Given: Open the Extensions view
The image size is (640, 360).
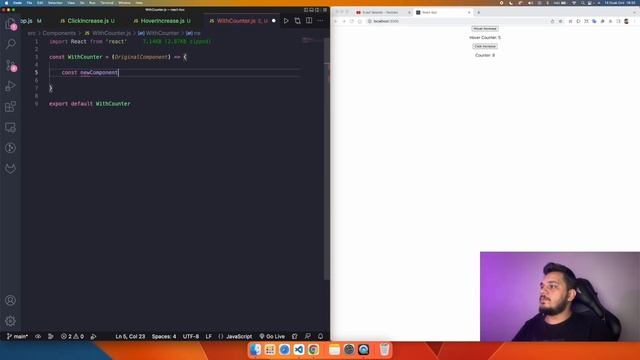Looking at the screenshot, I should 11,107.
